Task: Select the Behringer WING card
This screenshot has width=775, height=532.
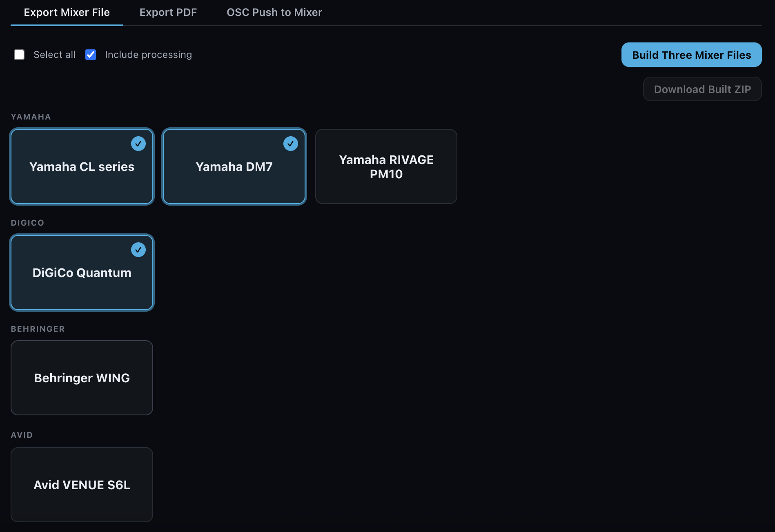Action: tap(82, 378)
